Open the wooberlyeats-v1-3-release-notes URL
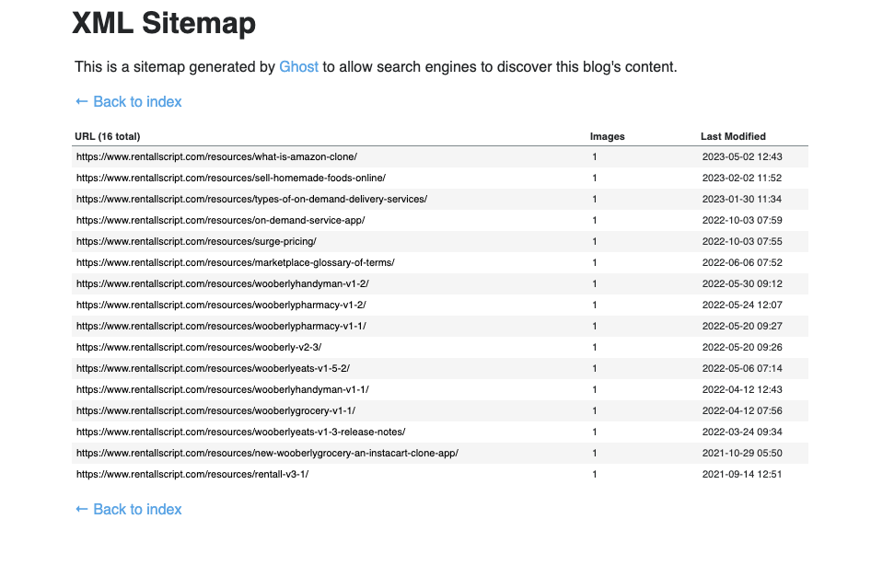The image size is (871, 588). (240, 432)
